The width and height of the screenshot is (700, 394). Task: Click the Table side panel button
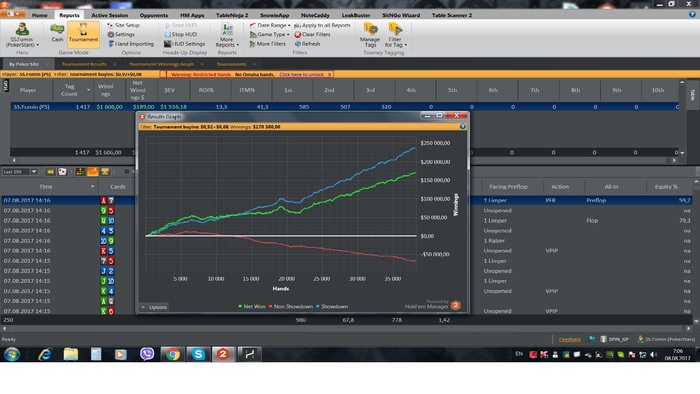[693, 95]
